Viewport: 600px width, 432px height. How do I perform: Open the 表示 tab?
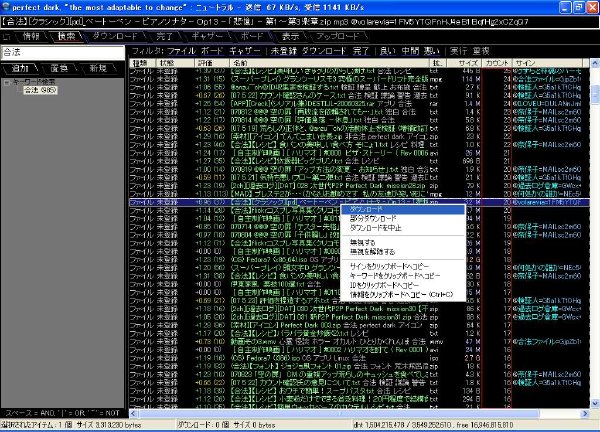coord(290,36)
